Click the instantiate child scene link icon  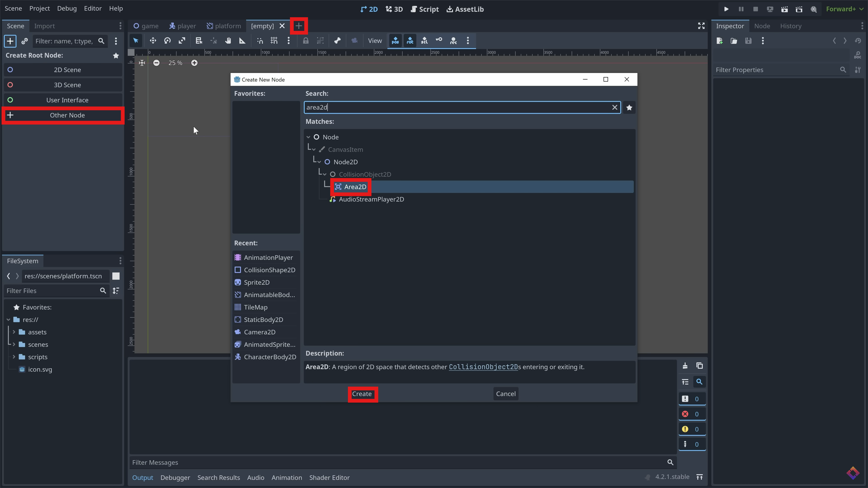24,41
